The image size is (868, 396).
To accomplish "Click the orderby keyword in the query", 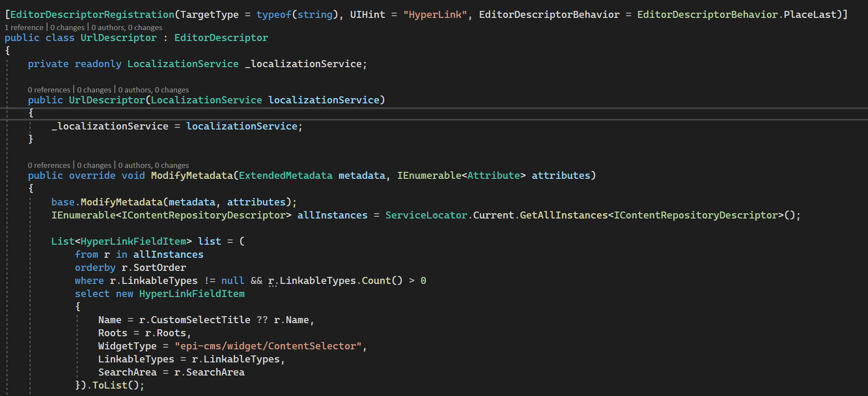I will 95,268.
